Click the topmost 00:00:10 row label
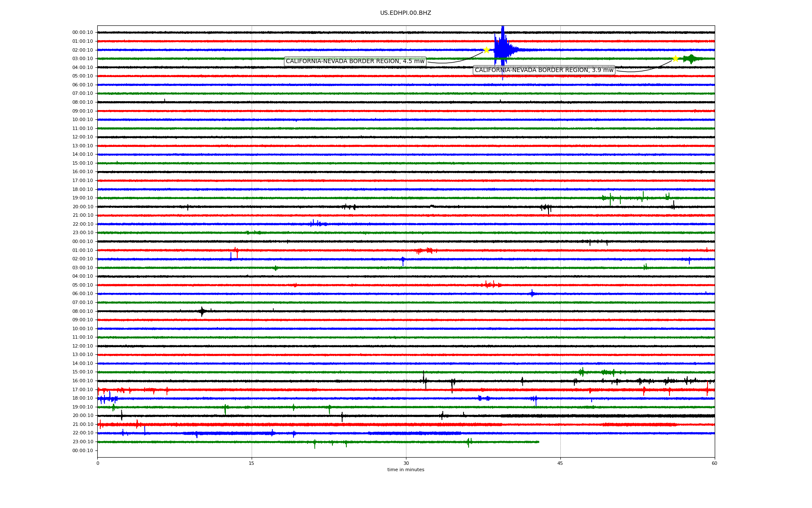Image resolution: width=812 pixels, height=508 pixels. pos(82,33)
